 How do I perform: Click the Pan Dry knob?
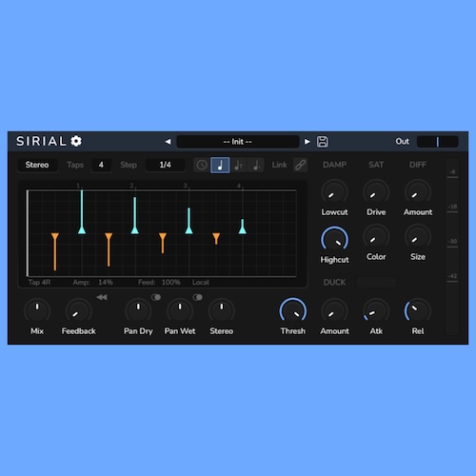[138, 311]
